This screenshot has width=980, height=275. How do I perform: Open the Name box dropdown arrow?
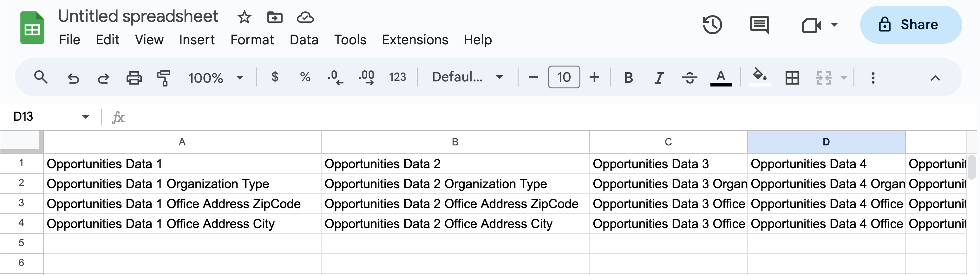click(x=86, y=117)
